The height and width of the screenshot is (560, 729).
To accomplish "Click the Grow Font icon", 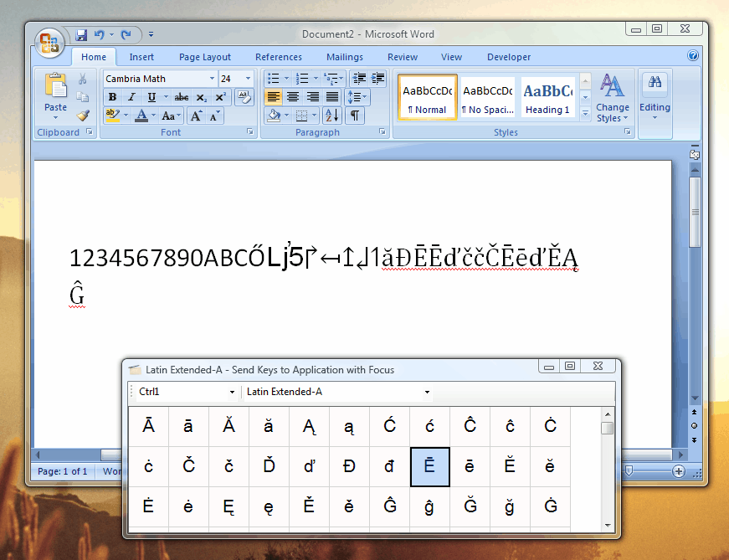I will [x=197, y=116].
